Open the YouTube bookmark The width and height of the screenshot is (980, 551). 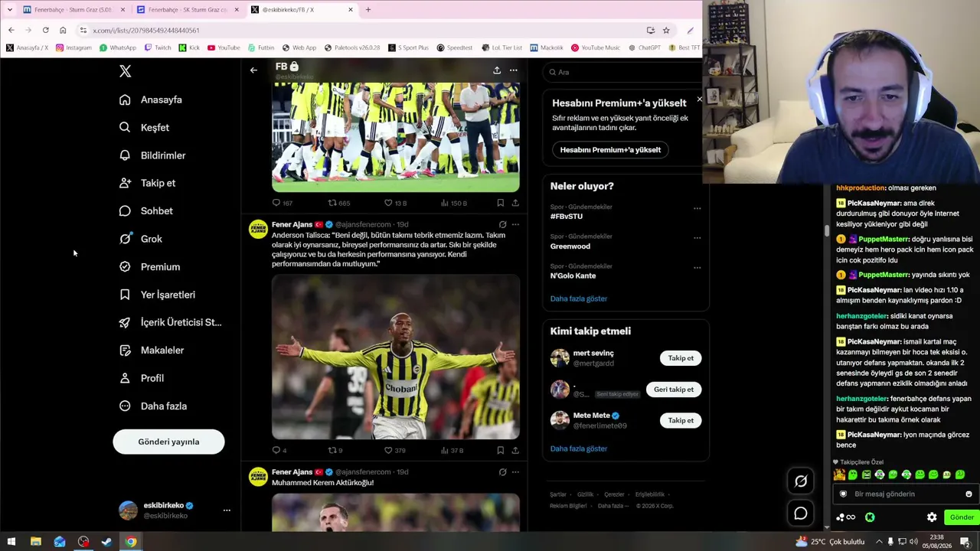pyautogui.click(x=223, y=47)
